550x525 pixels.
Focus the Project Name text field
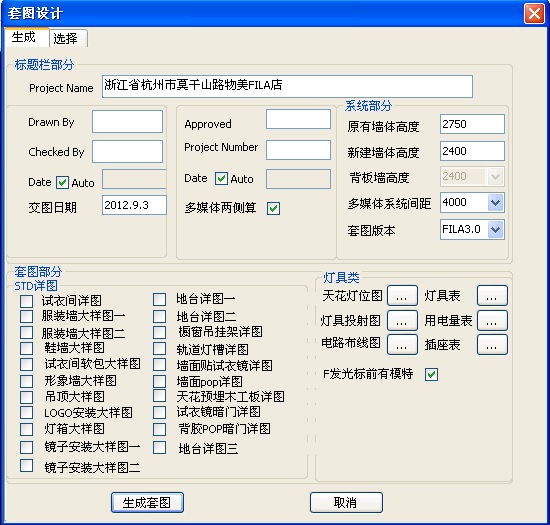point(287,86)
